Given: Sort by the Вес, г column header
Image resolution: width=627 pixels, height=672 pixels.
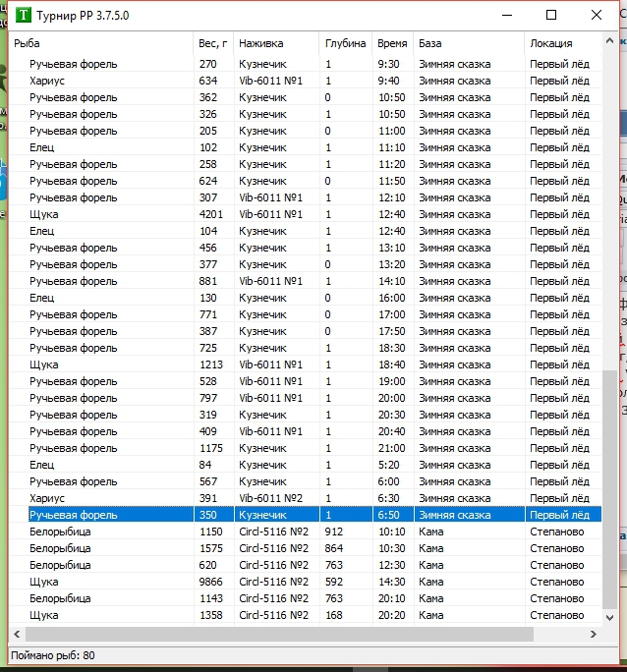Looking at the screenshot, I should (213, 43).
